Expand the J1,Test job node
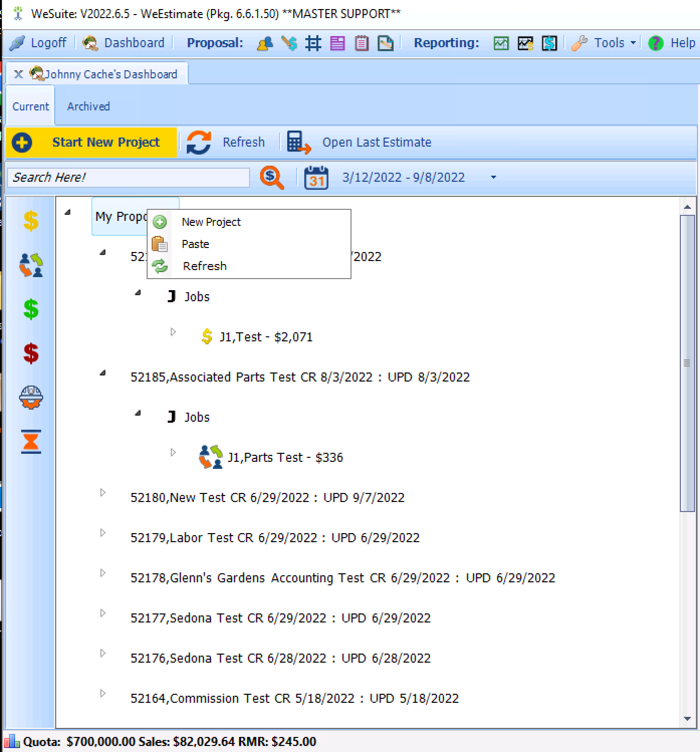 coord(173,332)
